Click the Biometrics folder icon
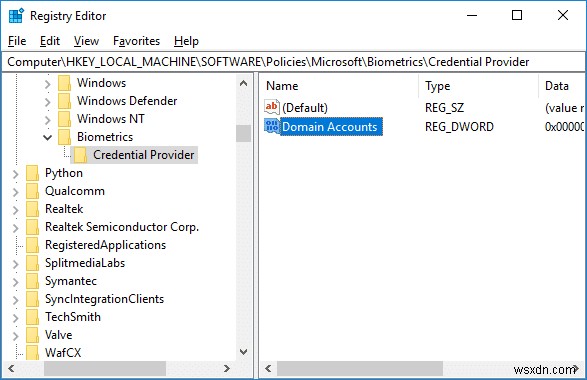The image size is (587, 380). tap(65, 137)
